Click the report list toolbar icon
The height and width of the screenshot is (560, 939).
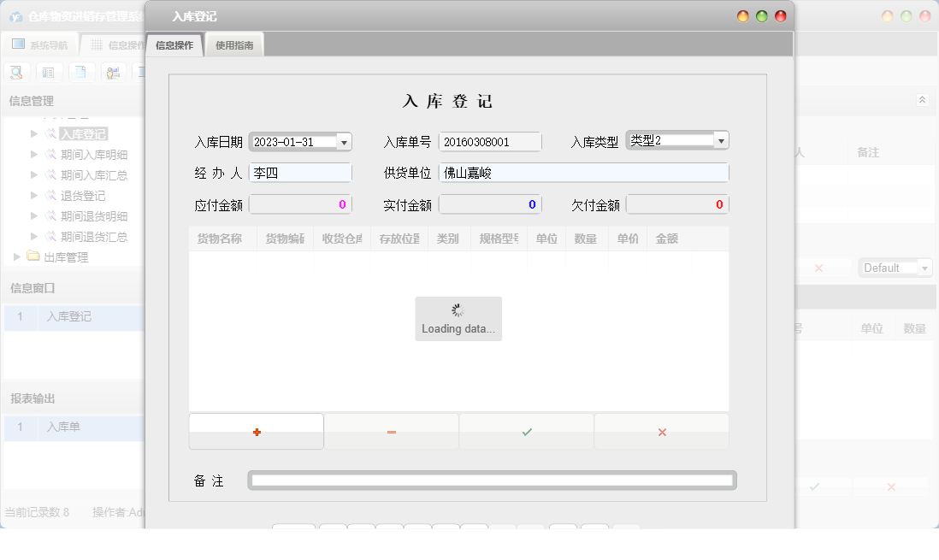(49, 72)
